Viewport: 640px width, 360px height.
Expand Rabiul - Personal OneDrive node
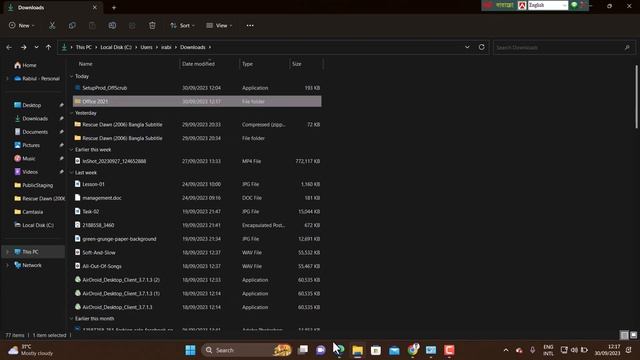click(x=7, y=78)
